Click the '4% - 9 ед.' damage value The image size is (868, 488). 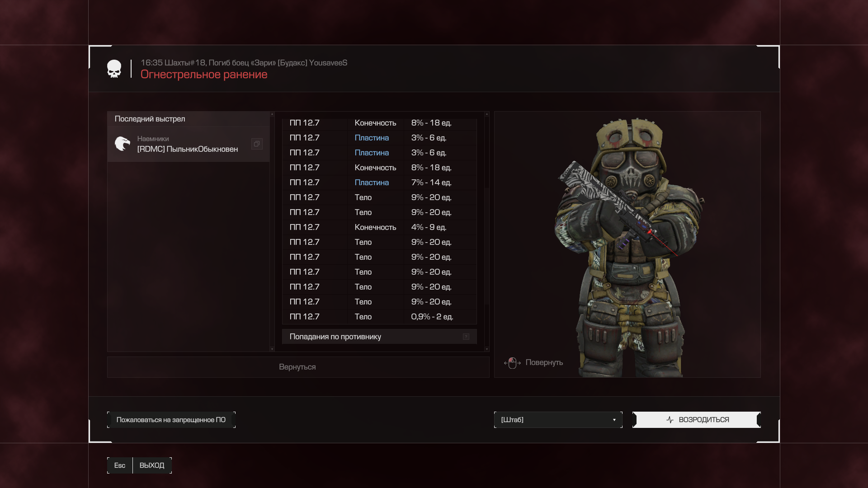click(429, 227)
